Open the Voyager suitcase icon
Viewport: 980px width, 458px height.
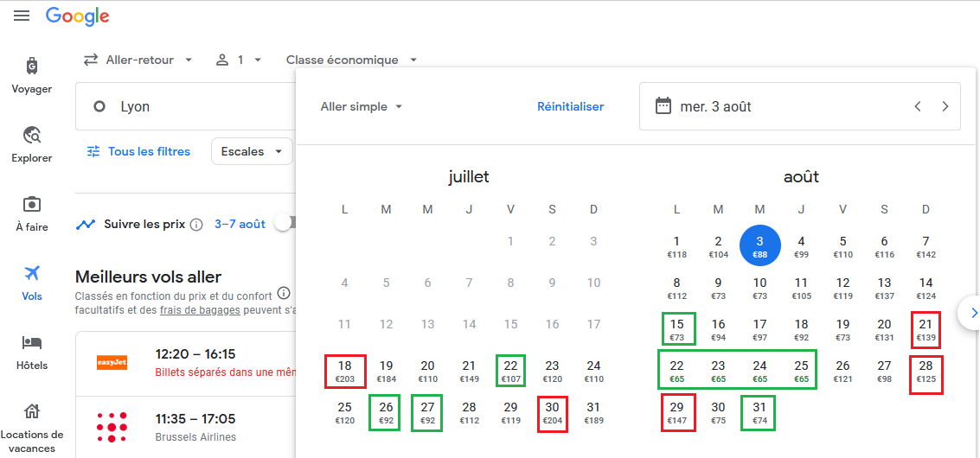[32, 66]
